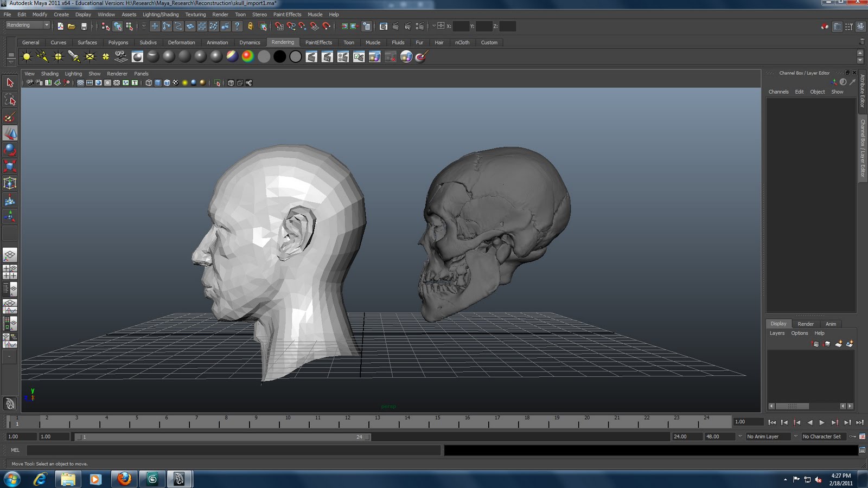Create a Blinn material sphere from the shelf
This screenshot has height=488, width=868.
click(x=169, y=56)
